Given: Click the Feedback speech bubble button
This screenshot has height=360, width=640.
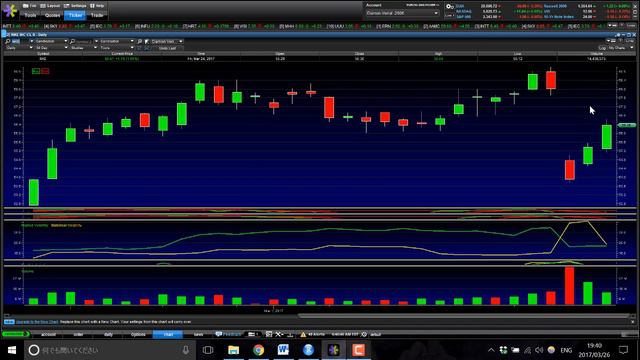Looking at the screenshot, I should pyautogui.click(x=229, y=334).
